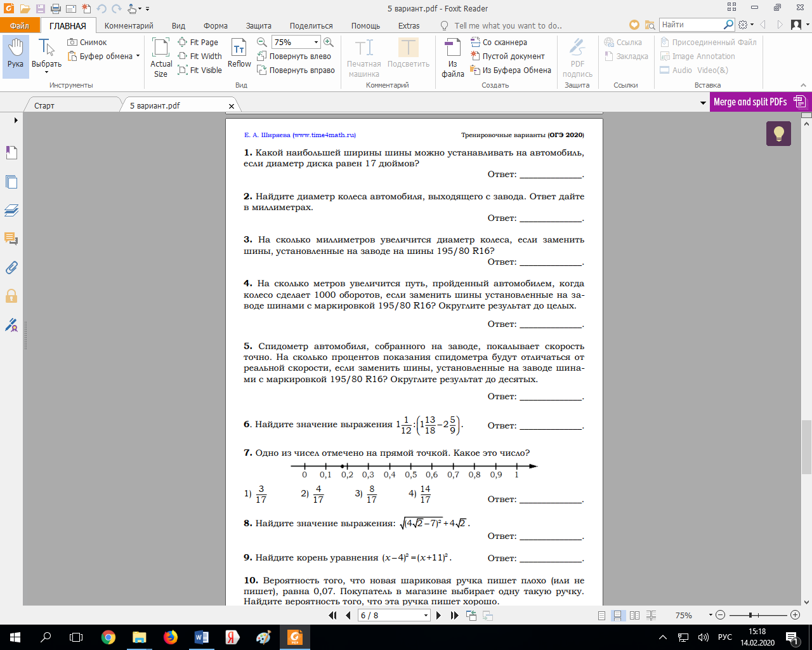Click the lightbulb tips button
The height and width of the screenshot is (650, 812).
pos(779,133)
